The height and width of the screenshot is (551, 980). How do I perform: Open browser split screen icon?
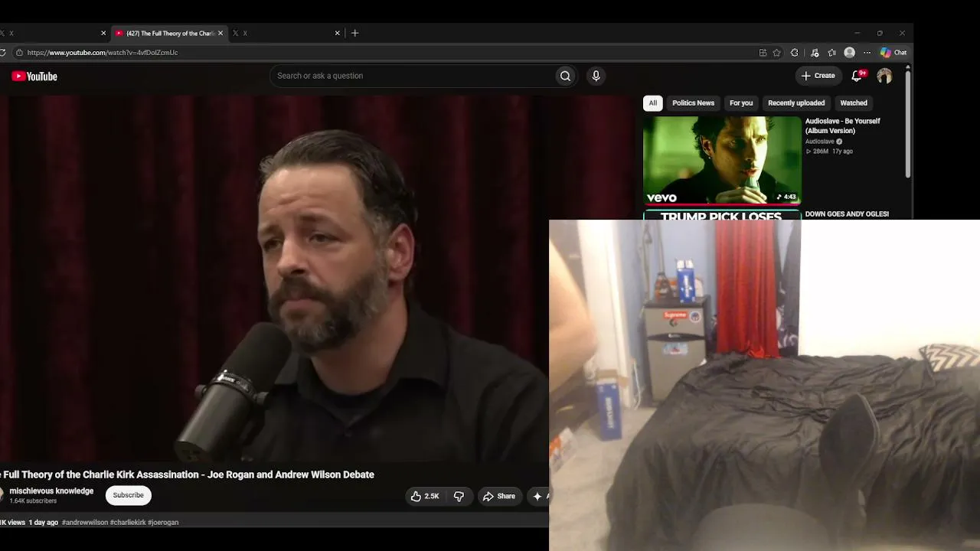[x=763, y=53]
